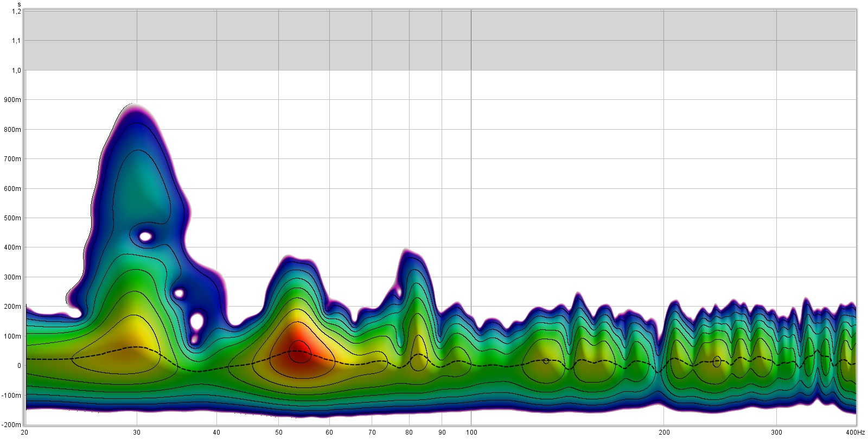Click the "50" frequency axis label
The image size is (868, 439).
click(278, 432)
